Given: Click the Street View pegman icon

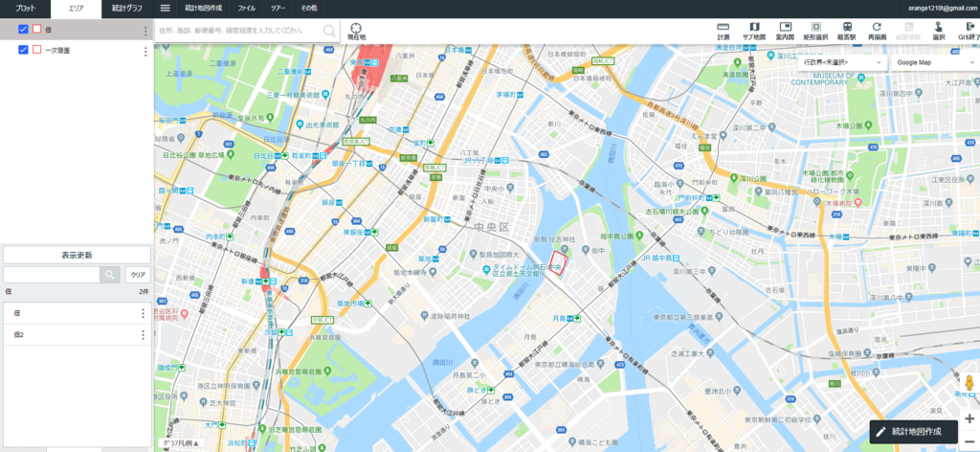Looking at the screenshot, I should tap(969, 383).
